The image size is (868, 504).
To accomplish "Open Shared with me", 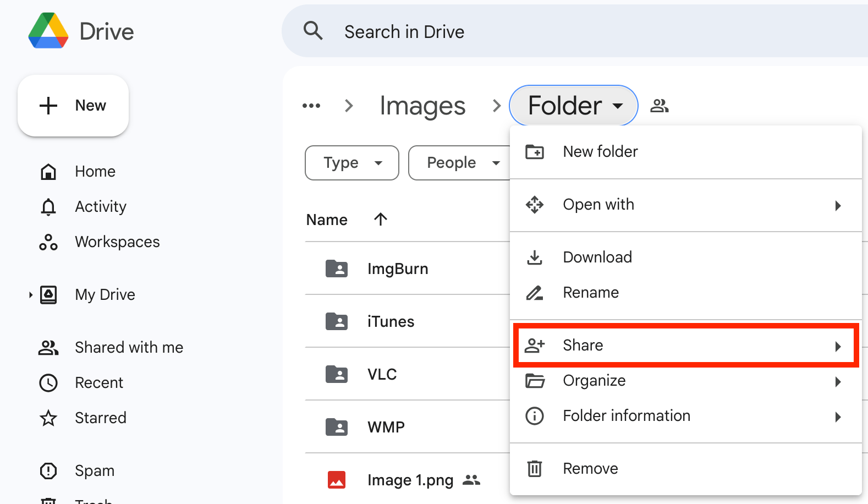I will click(x=129, y=348).
